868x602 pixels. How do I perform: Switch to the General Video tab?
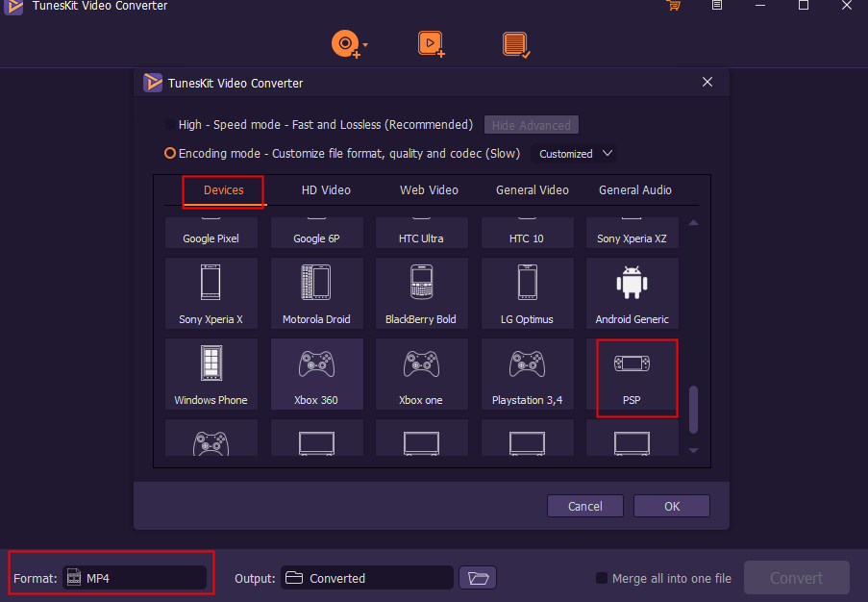533,190
